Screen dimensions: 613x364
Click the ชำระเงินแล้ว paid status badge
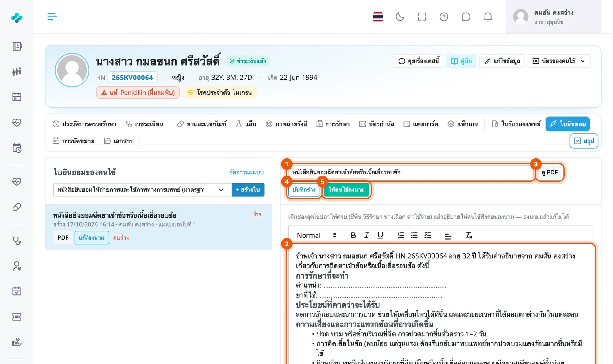point(248,61)
